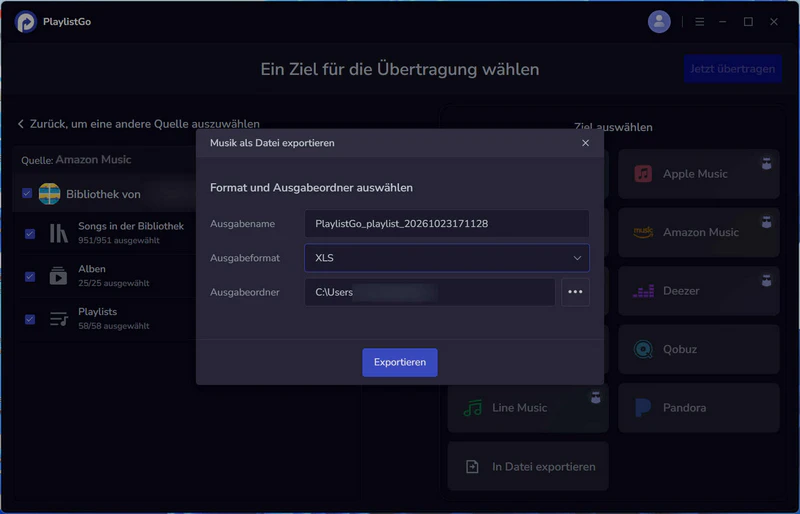Screen dimensions: 800x514
Task: Click 'Musik als Datei exportieren' dialog title
Action: coord(272,143)
